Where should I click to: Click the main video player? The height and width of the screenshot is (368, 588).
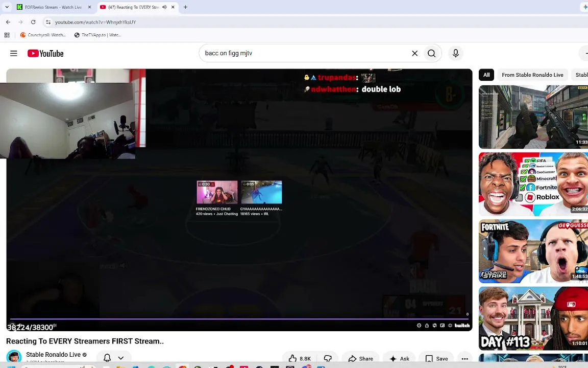239,200
